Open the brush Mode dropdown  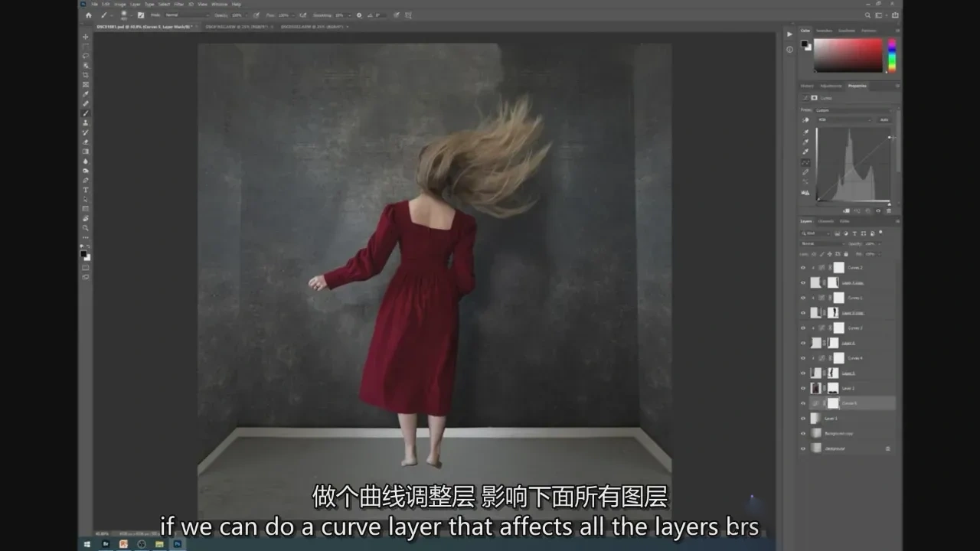click(186, 15)
